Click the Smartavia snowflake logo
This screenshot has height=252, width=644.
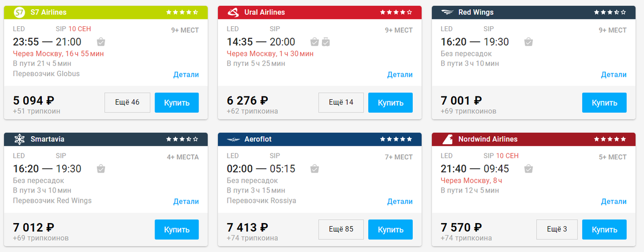coord(19,139)
